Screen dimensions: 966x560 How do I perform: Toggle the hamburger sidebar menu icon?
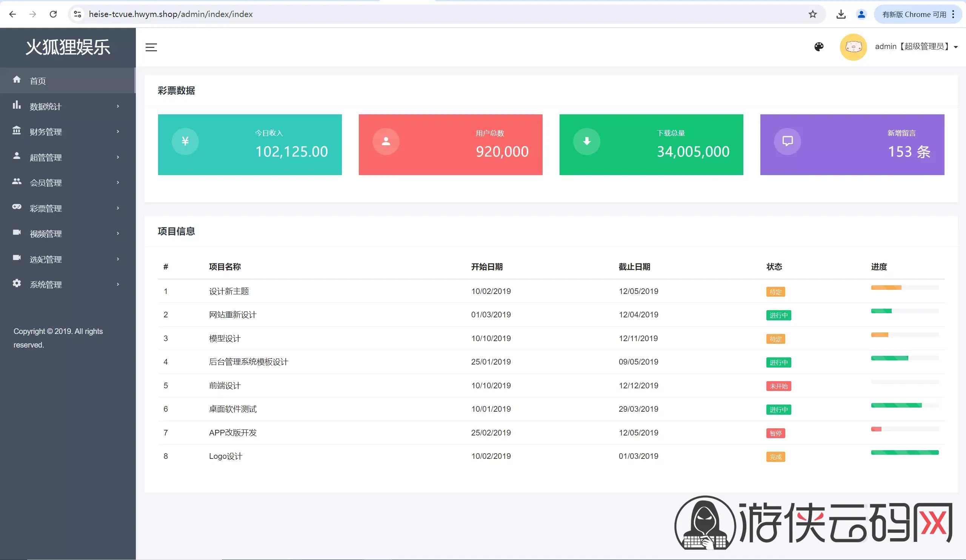(x=151, y=47)
